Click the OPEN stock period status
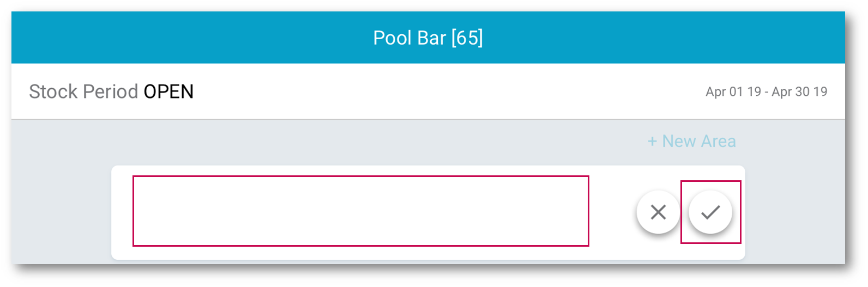Screen dimensions: 868x287 168,91
